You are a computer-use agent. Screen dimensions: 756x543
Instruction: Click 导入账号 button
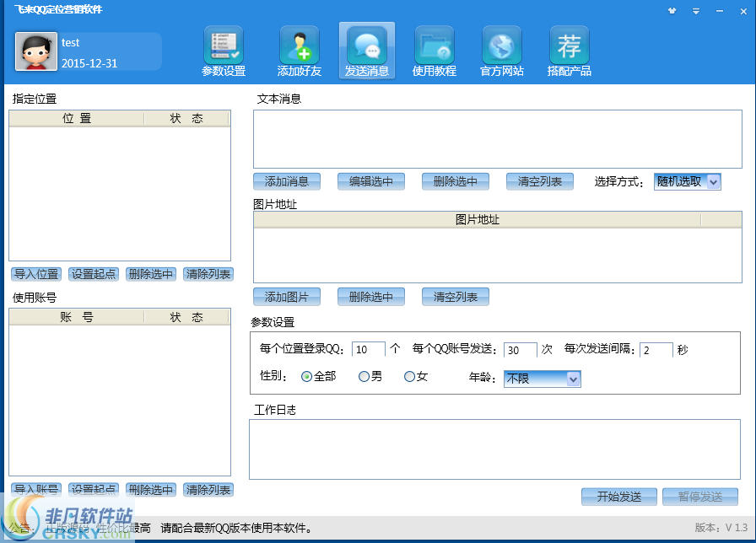click(x=36, y=490)
